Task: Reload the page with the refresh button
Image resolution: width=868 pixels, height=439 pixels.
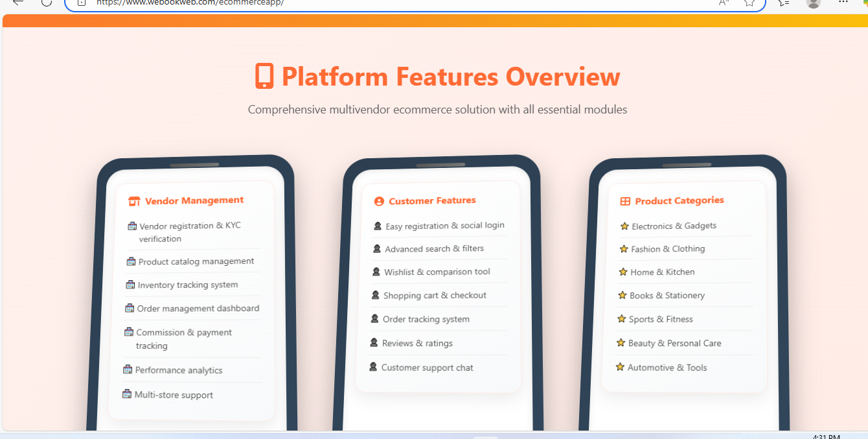Action: [x=47, y=3]
